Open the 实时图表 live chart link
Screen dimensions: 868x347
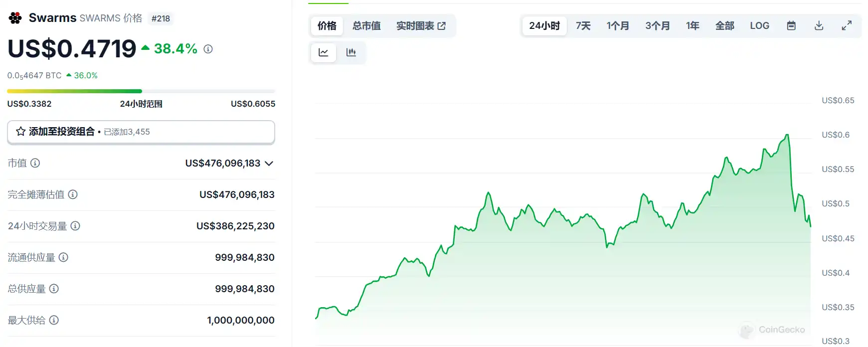pos(421,26)
